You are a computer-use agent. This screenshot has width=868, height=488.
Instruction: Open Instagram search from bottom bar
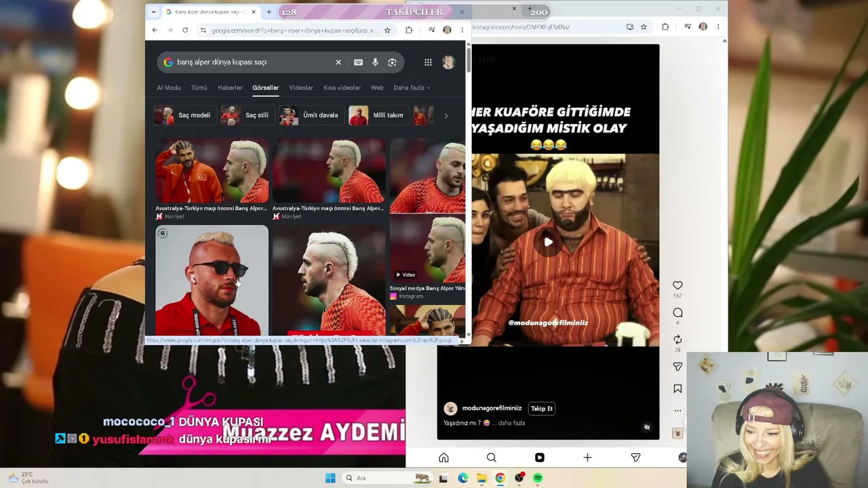[492, 457]
